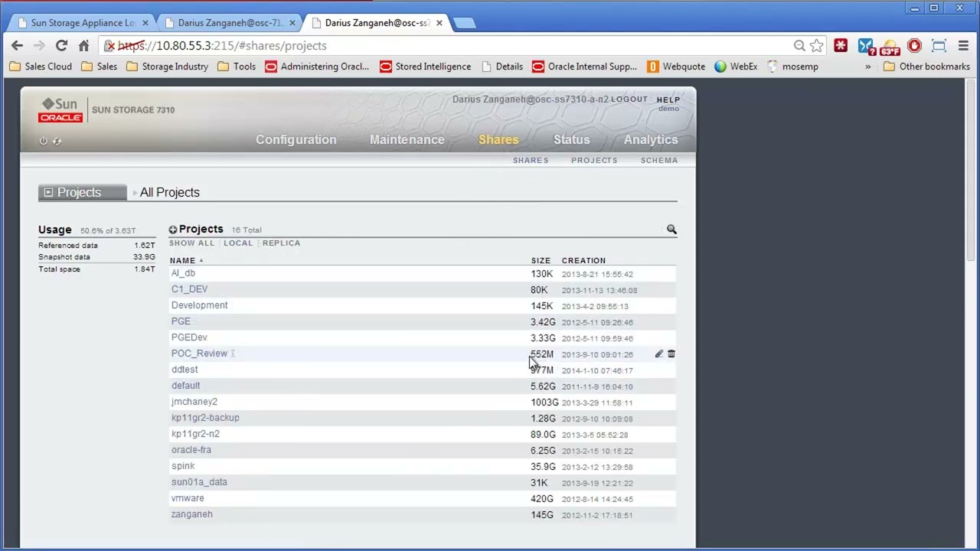Open the Chrome menu hamburger icon
Viewport: 980px width, 551px height.
(x=963, y=46)
